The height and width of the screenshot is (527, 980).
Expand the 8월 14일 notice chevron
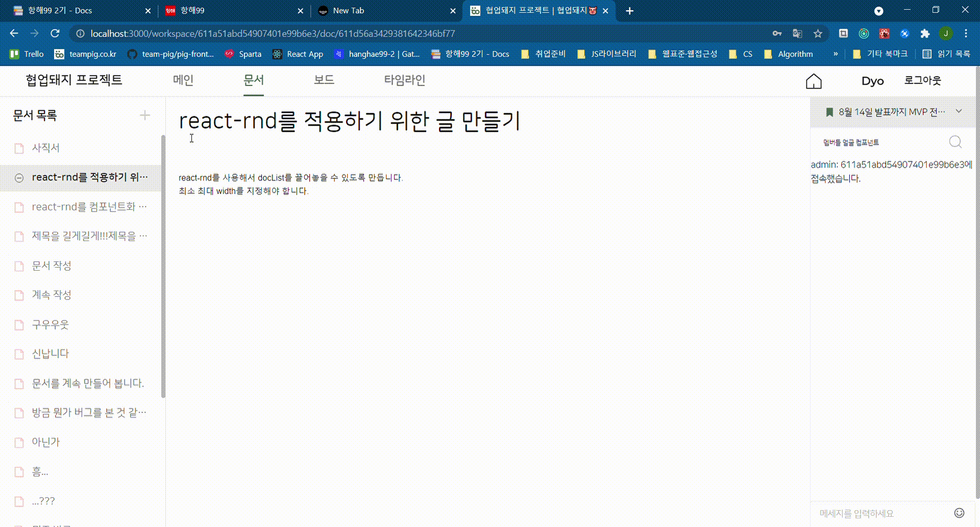959,111
